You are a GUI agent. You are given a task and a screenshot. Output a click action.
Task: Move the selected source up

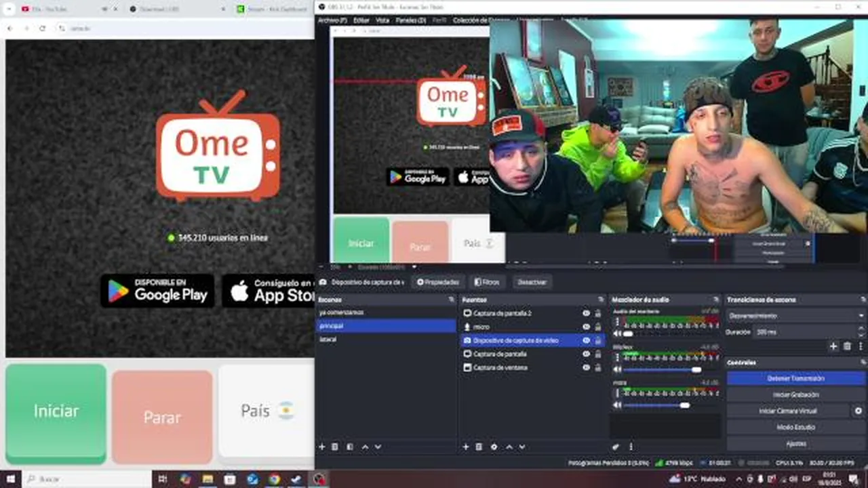[509, 447]
